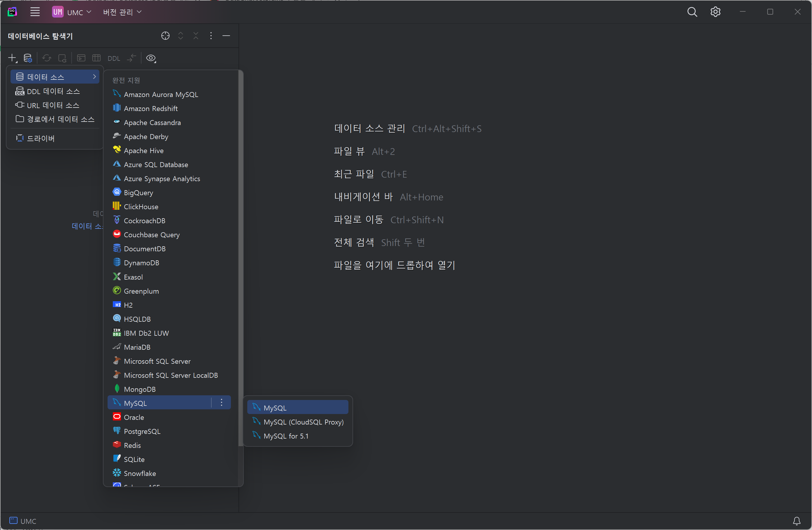Image resolution: width=812 pixels, height=530 pixels.
Task: Click the table editor icon
Action: tap(96, 58)
